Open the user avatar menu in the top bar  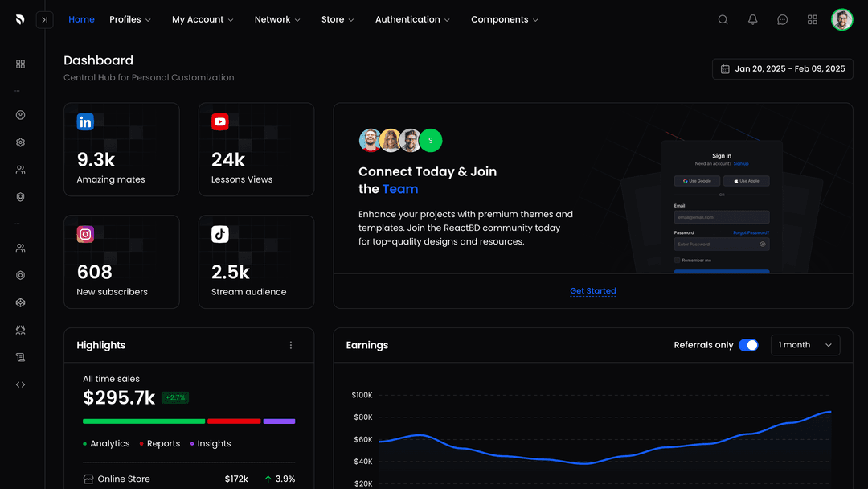[x=842, y=19]
